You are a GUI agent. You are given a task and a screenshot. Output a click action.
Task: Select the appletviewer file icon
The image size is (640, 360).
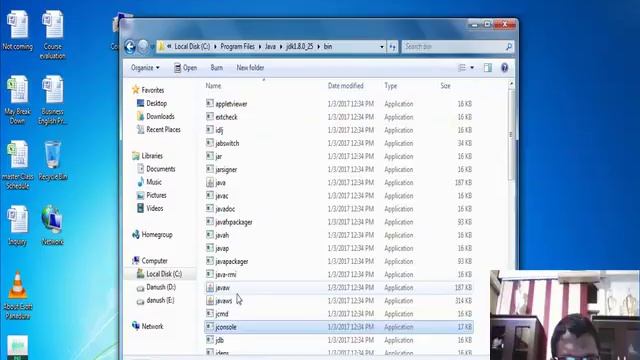(x=210, y=104)
